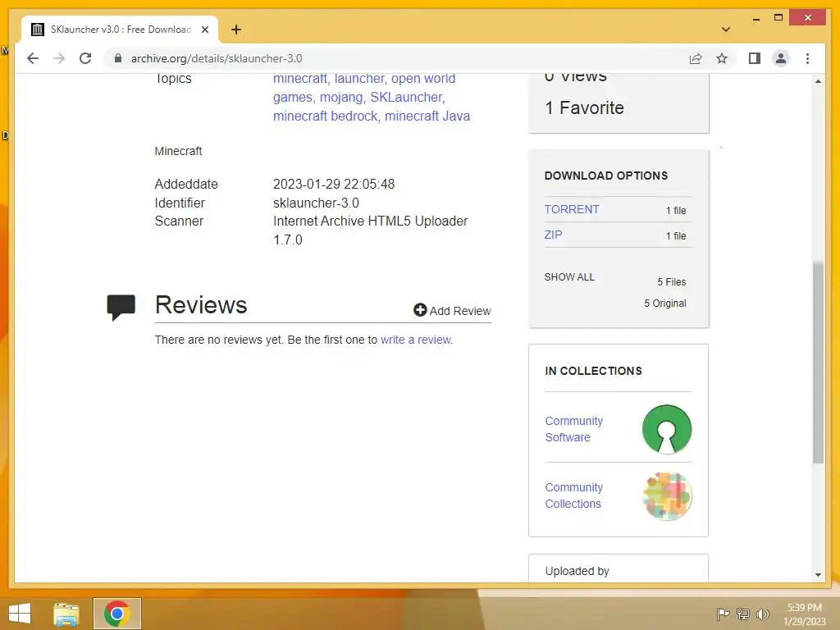The height and width of the screenshot is (630, 840).
Task: Share this page using the share icon
Action: click(696, 58)
